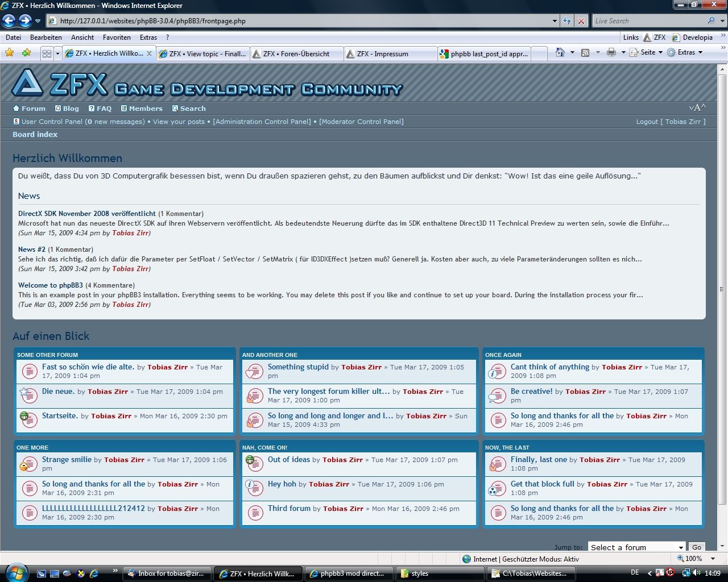The width and height of the screenshot is (728, 582).
Task: Click the Home icon in the command bar
Action: click(560, 52)
